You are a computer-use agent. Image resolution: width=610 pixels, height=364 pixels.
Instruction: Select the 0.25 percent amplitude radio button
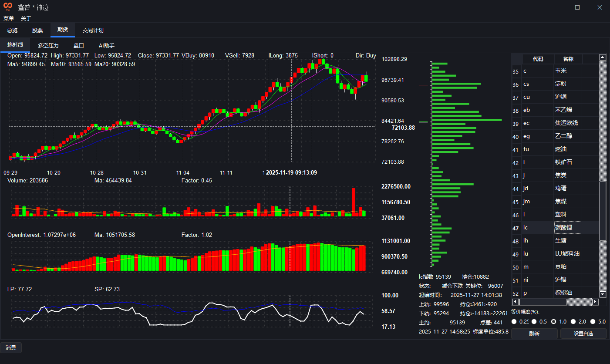coord(514,322)
